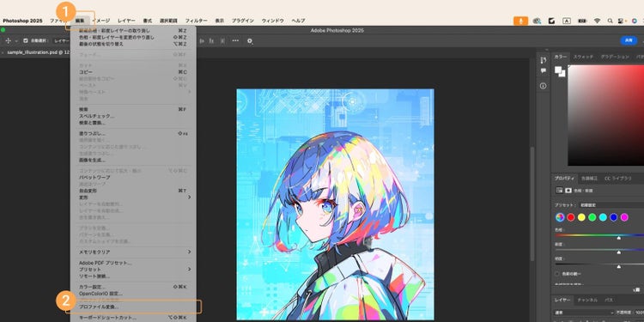Click the foreground color swatch in Color panel
This screenshot has height=322, width=644.
click(x=558, y=70)
